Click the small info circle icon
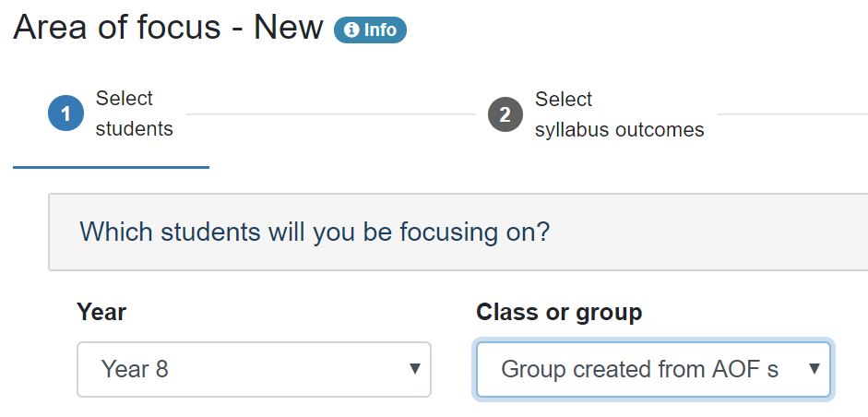Image resolution: width=868 pixels, height=417 pixels. point(351,30)
